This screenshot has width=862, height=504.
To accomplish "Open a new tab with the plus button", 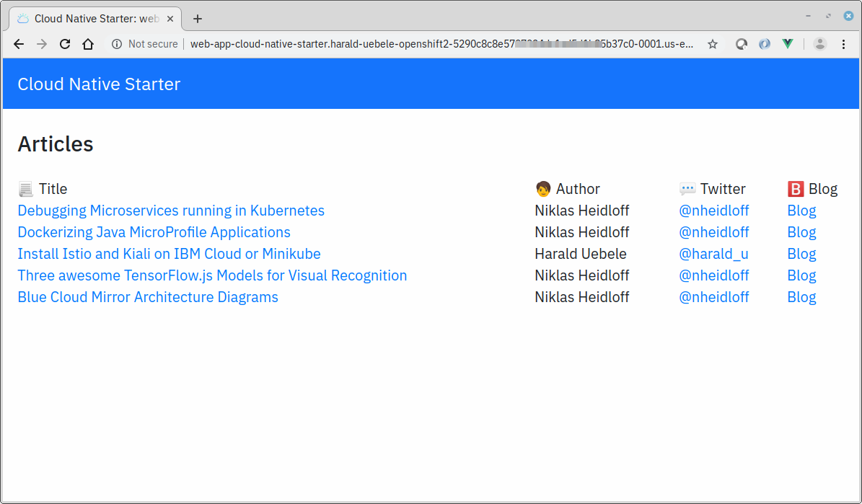I will [x=198, y=19].
